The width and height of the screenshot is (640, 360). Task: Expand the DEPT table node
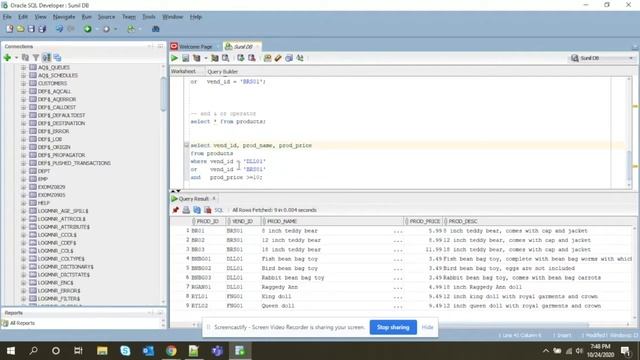(x=23, y=171)
